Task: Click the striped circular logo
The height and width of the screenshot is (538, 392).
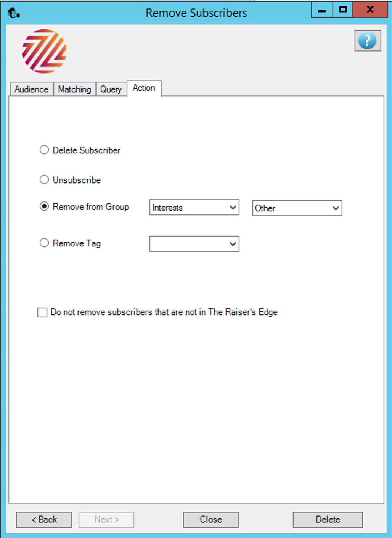Action: pos(44,52)
